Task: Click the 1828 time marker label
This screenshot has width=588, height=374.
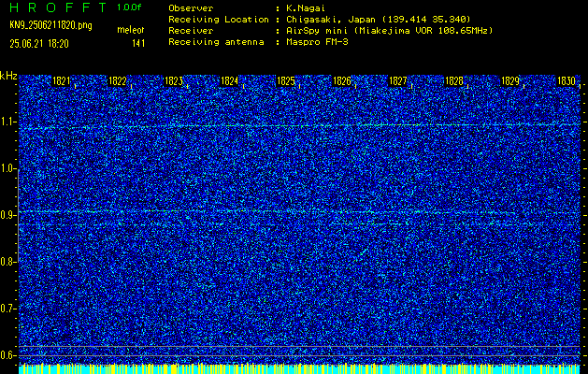Action: click(454, 81)
